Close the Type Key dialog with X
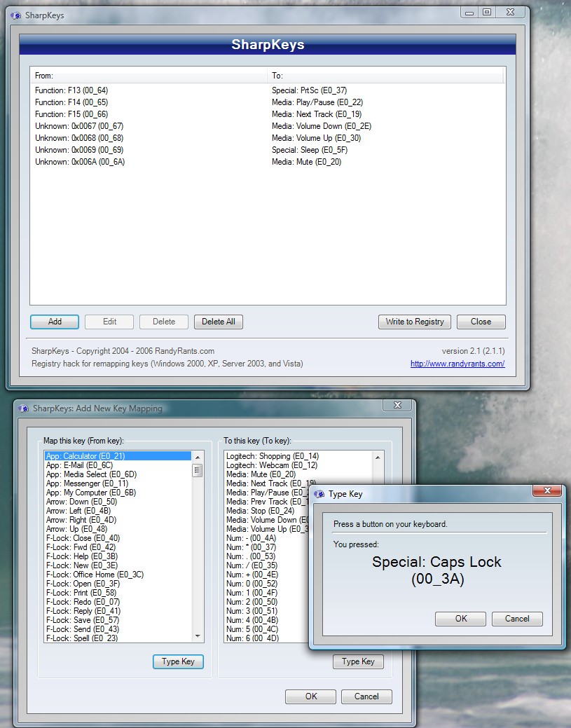Image resolution: width=571 pixels, height=728 pixels. pyautogui.click(x=547, y=490)
